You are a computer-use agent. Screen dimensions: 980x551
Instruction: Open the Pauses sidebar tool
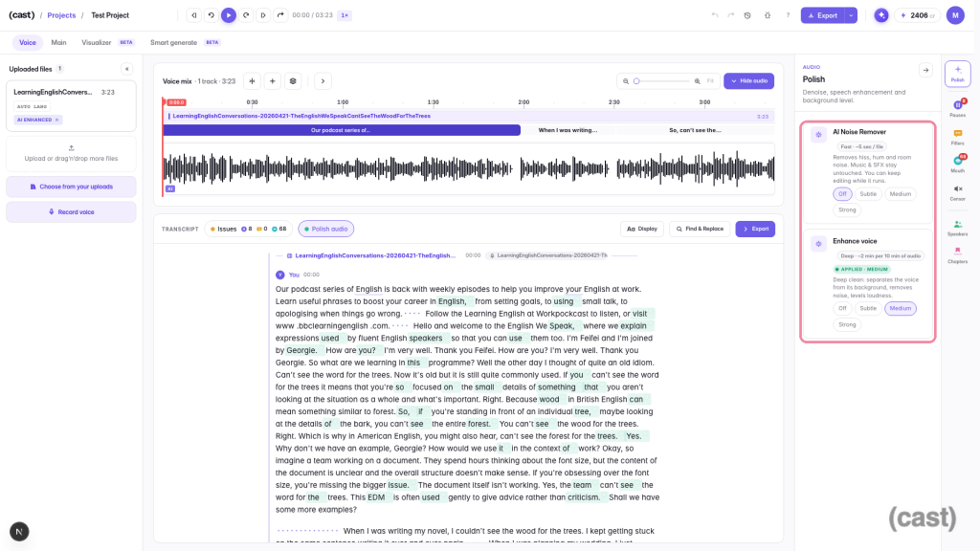pos(957,107)
